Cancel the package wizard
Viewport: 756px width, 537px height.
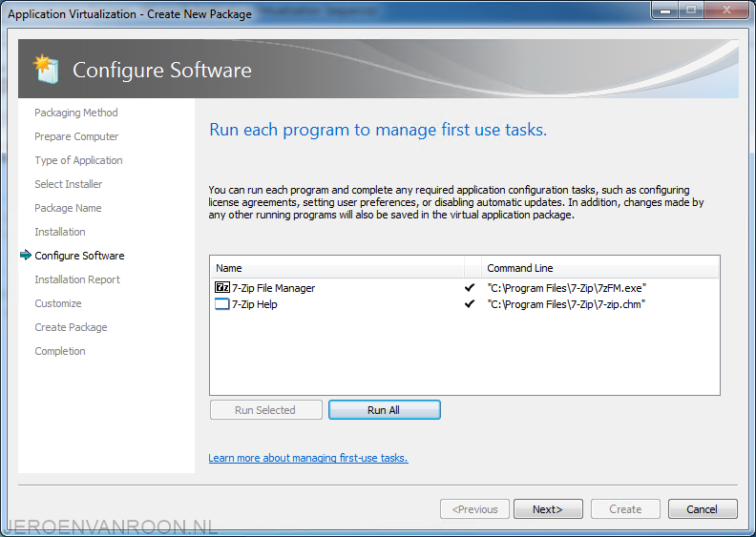click(x=703, y=509)
